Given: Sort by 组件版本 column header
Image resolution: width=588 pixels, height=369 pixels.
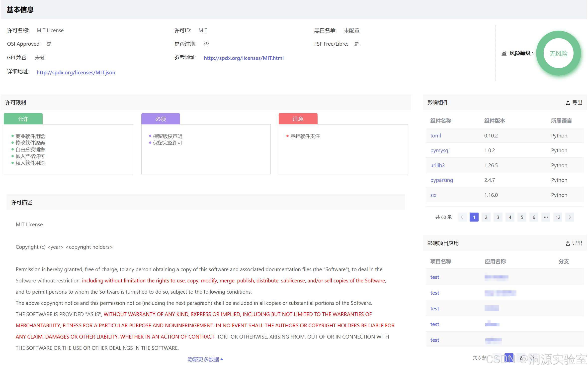Looking at the screenshot, I should click(494, 121).
